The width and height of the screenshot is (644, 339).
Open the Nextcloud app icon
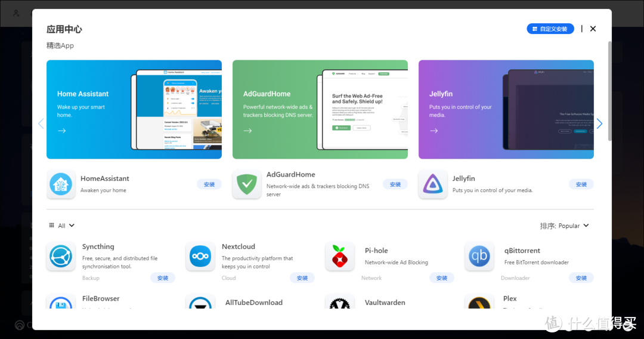[200, 256]
